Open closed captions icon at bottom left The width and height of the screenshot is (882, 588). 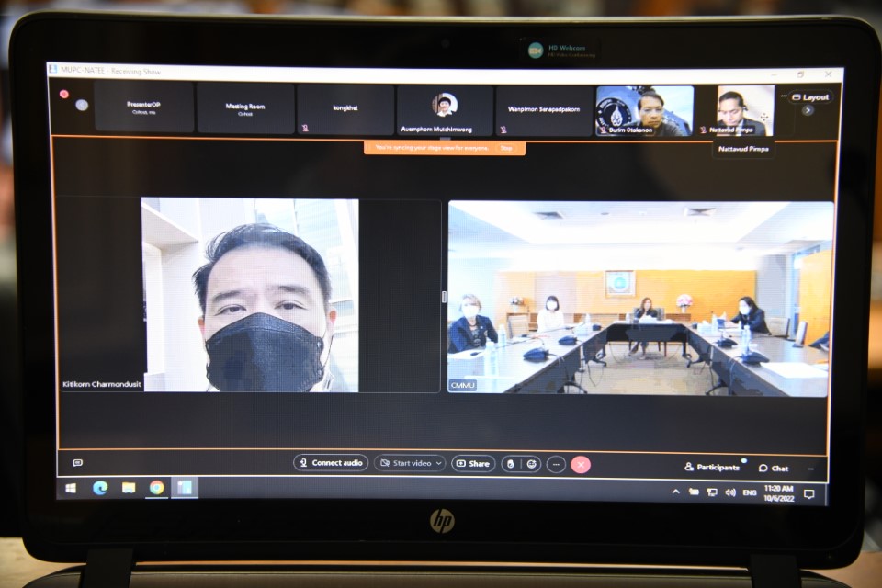pyautogui.click(x=78, y=463)
